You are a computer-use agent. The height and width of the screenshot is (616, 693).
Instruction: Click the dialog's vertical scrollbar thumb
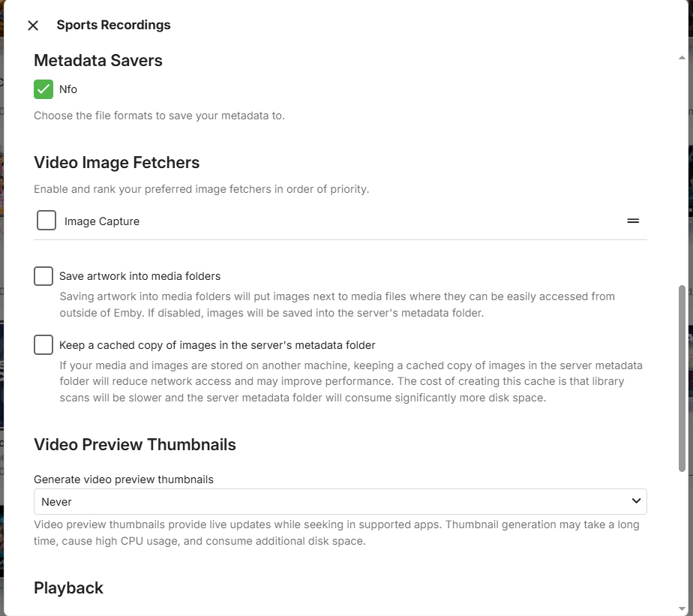coord(682,378)
